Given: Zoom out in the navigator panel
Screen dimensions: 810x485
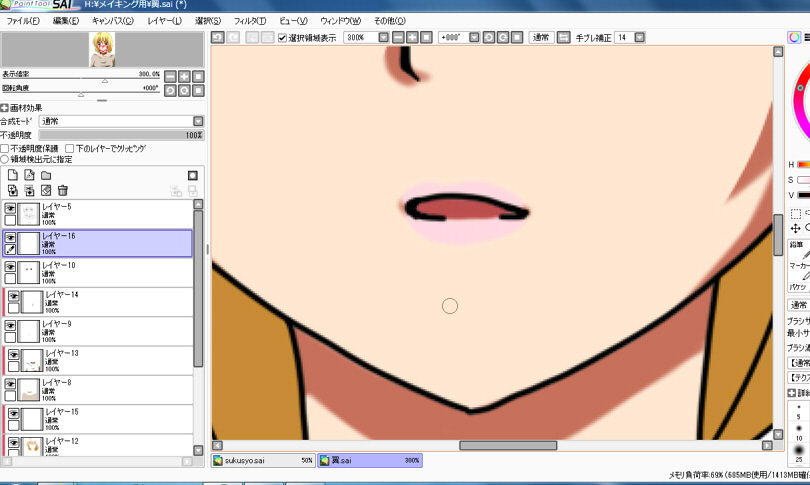Looking at the screenshot, I should coord(170,77).
